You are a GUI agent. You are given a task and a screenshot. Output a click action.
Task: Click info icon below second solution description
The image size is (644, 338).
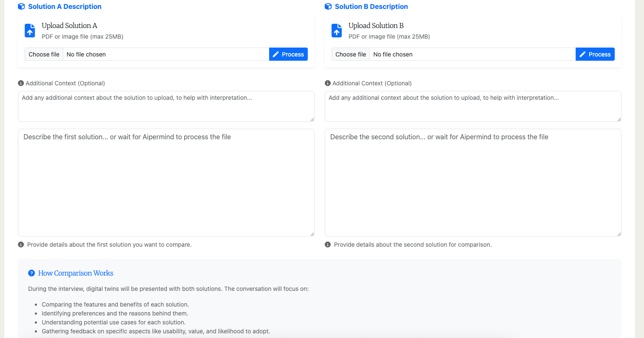pos(327,245)
